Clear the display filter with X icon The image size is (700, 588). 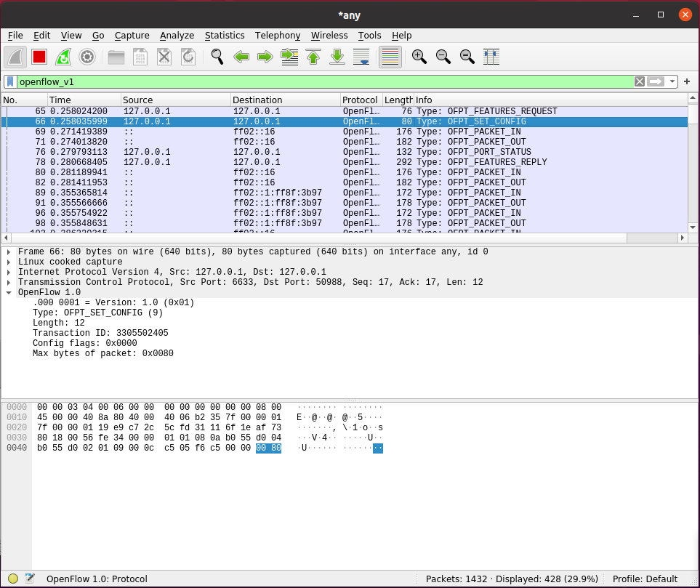tap(639, 81)
